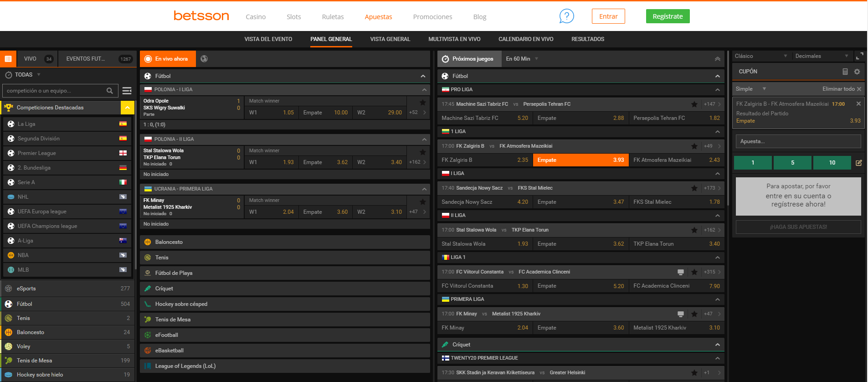Open CALENDARIO EN VIVO tab
The height and width of the screenshot is (382, 868).
click(526, 39)
